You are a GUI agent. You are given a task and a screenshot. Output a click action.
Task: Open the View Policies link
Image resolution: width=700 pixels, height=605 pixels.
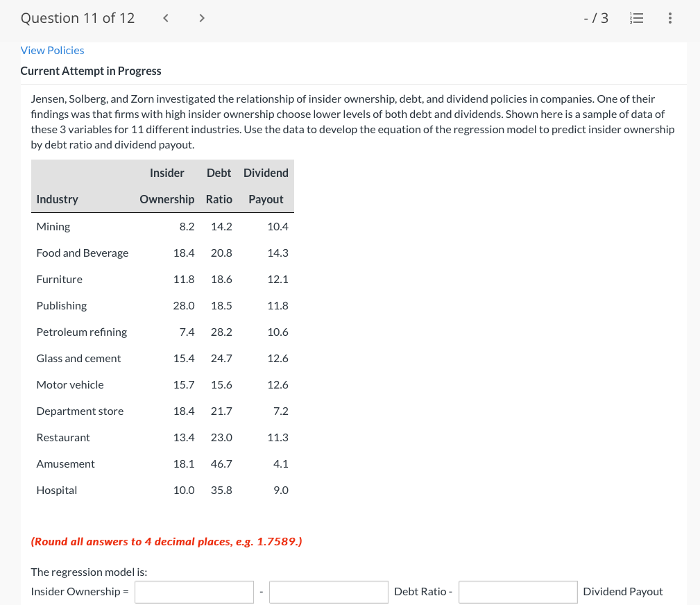pos(52,51)
